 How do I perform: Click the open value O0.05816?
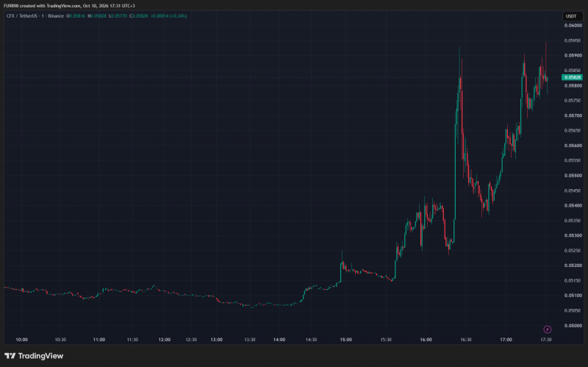[x=76, y=16]
